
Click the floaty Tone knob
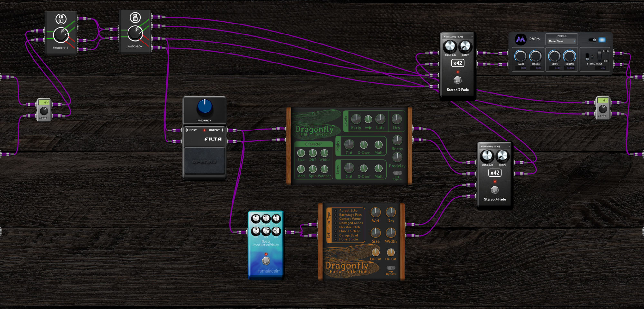(x=276, y=231)
